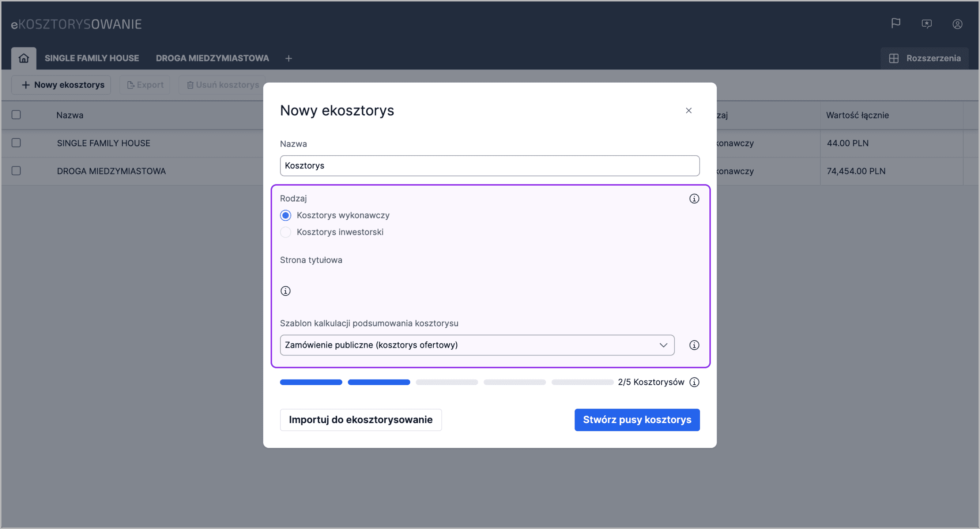This screenshot has width=980, height=529.
Task: Click the SINGLE FAMILY HOUSE name in the table
Action: 103,143
